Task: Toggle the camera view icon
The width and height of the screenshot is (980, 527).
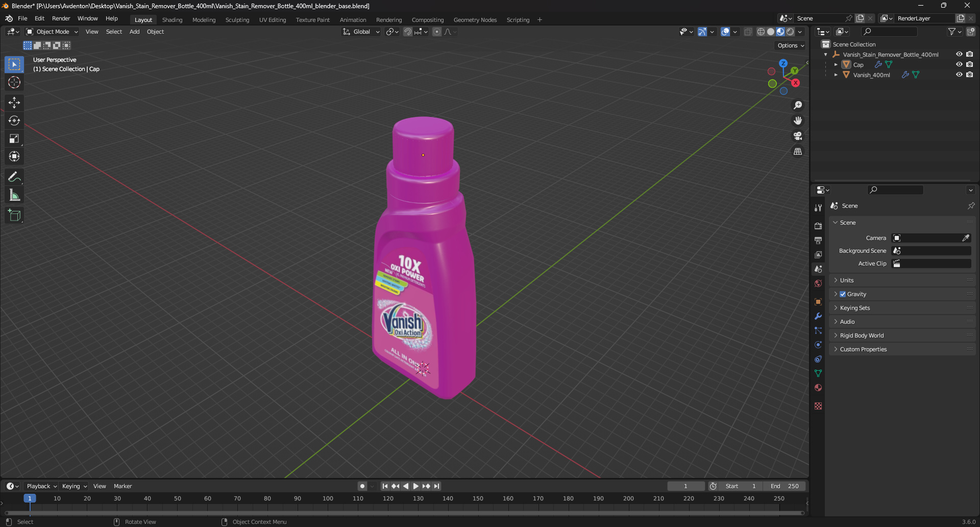Action: (798, 136)
